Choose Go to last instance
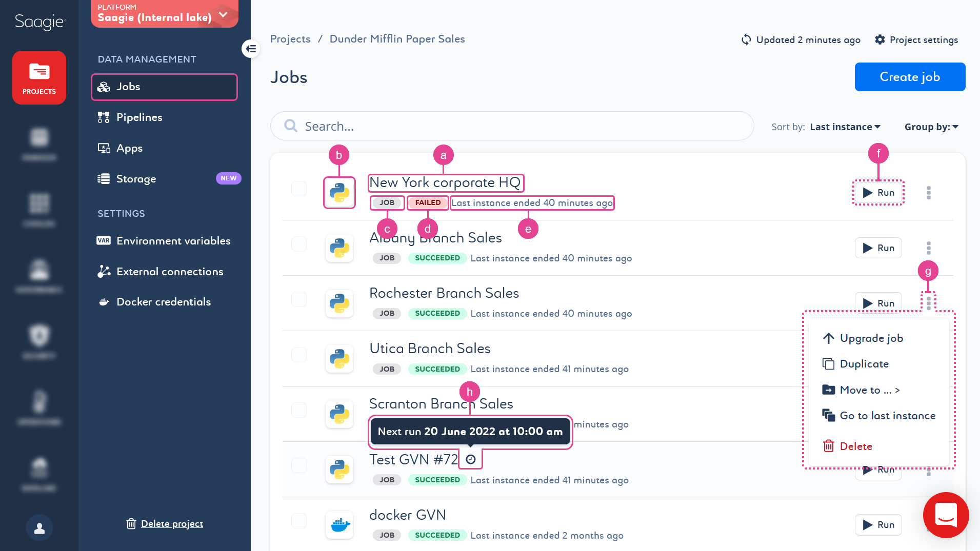Image resolution: width=980 pixels, height=551 pixels. tap(879, 416)
